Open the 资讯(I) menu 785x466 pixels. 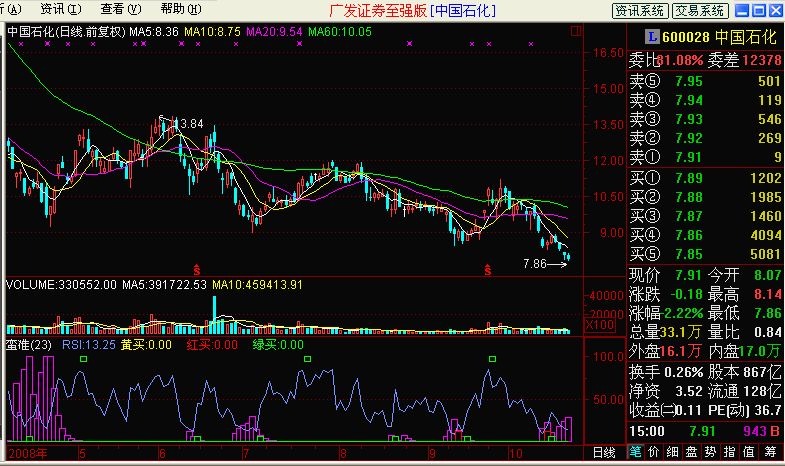tap(61, 9)
